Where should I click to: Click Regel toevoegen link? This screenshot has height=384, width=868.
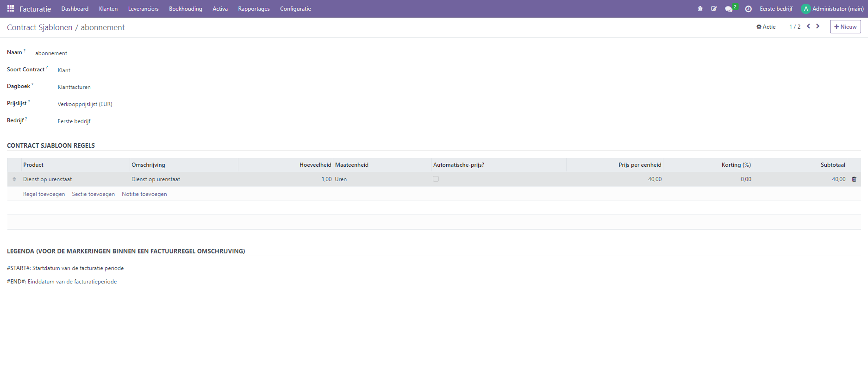pyautogui.click(x=44, y=194)
